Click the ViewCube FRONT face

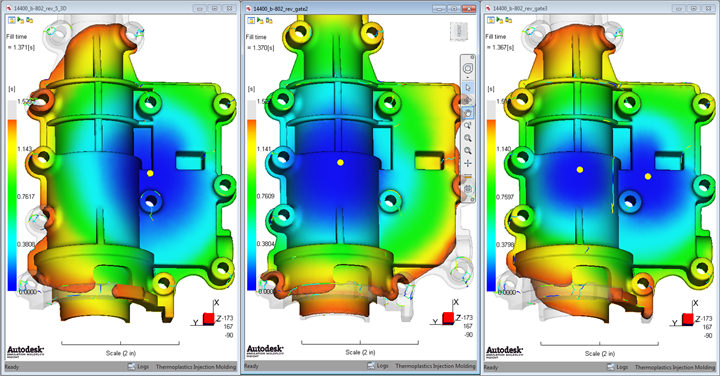pyautogui.click(x=459, y=32)
